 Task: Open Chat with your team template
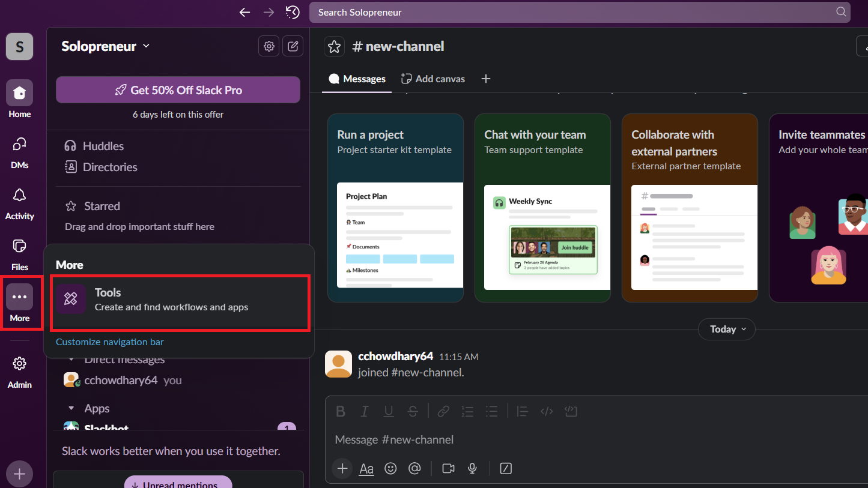tap(542, 208)
